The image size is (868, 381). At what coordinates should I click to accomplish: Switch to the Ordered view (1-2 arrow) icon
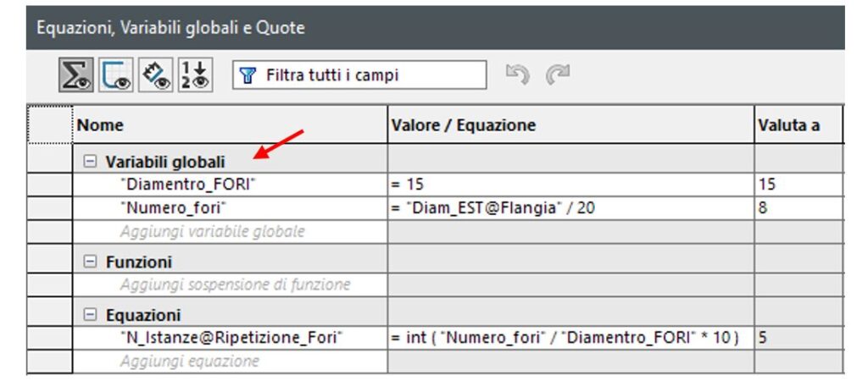(x=198, y=75)
